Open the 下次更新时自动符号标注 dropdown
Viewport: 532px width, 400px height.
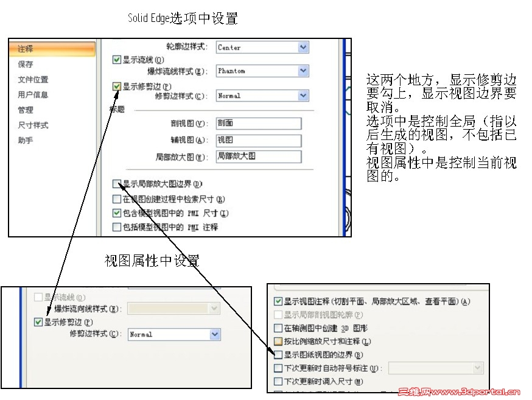[x=478, y=368]
